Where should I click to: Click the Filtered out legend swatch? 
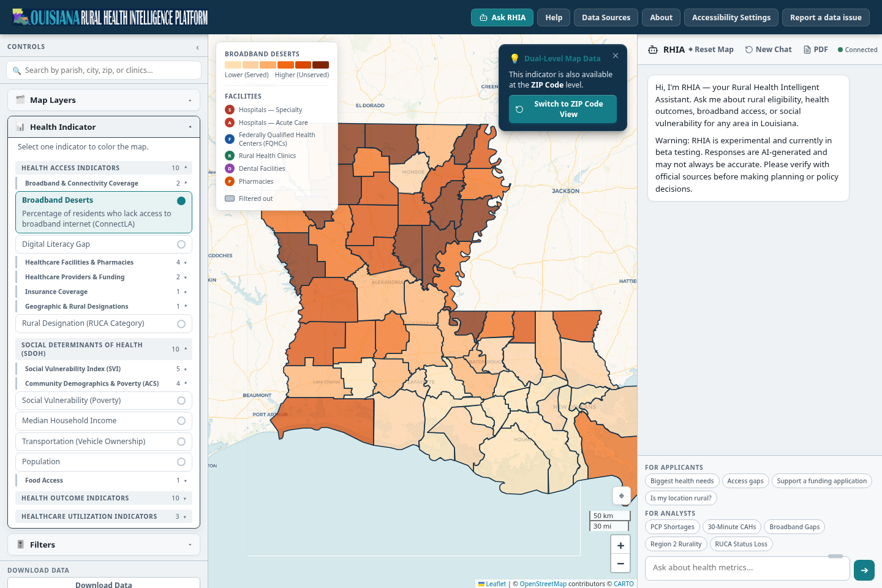230,198
